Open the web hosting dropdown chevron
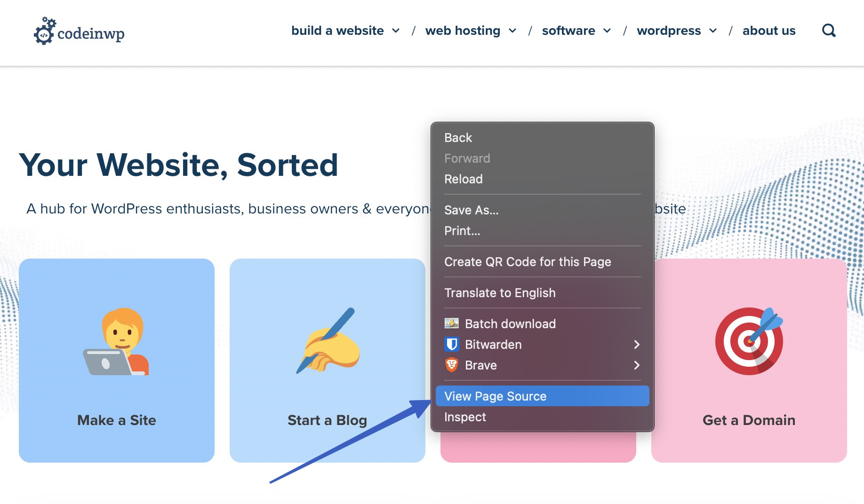 point(512,31)
